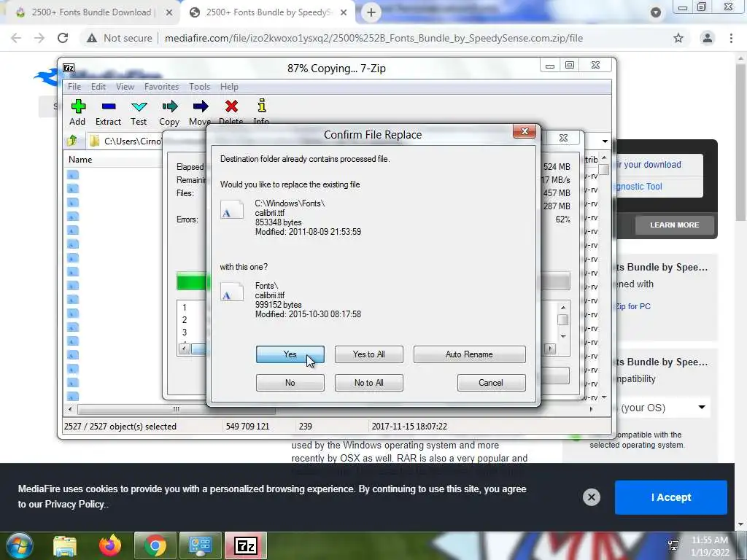Click the browser address bar URL
Screen dimensions: 747x560
[373, 38]
